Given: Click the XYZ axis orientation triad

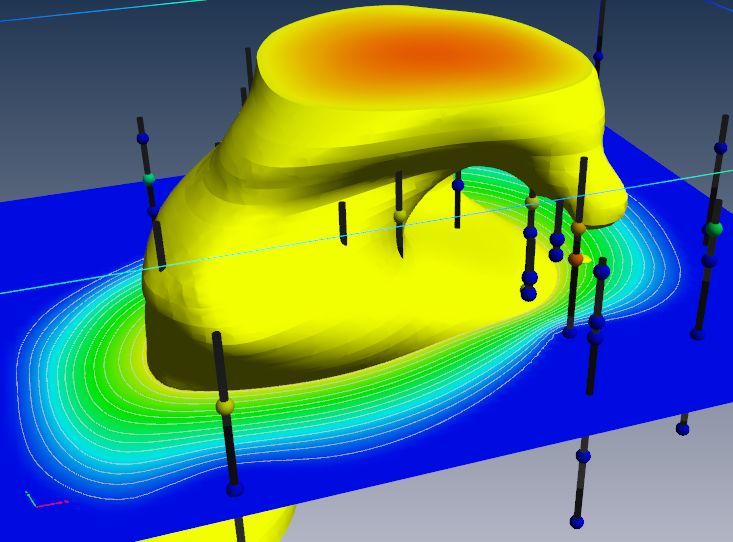Looking at the screenshot, I should [x=44, y=499].
